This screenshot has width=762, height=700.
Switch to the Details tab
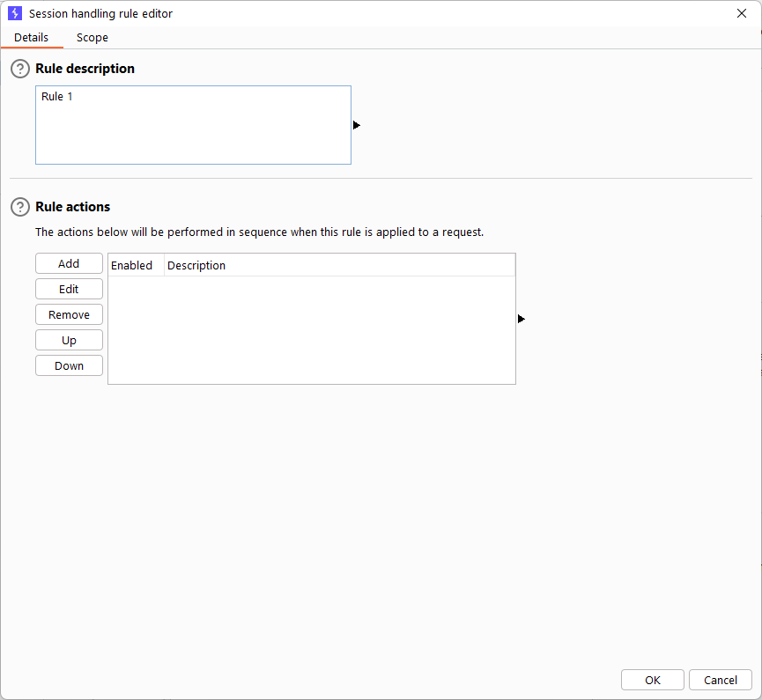(31, 37)
